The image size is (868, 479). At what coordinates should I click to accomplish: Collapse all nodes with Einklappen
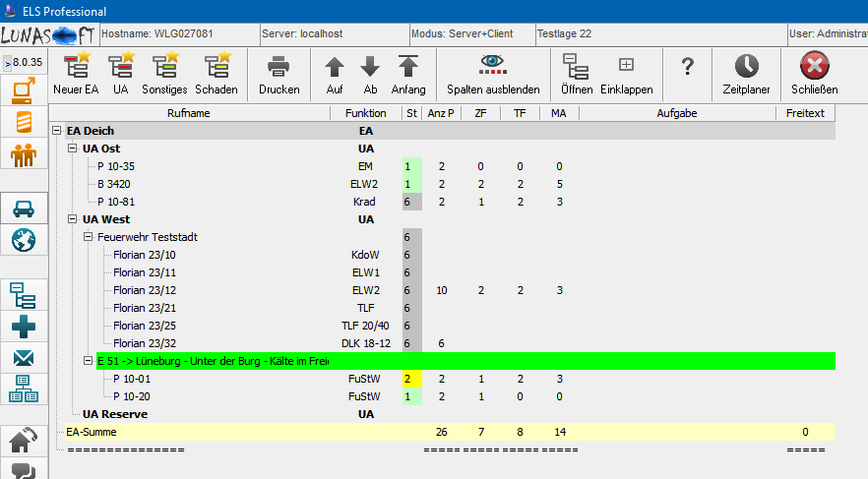[x=626, y=74]
